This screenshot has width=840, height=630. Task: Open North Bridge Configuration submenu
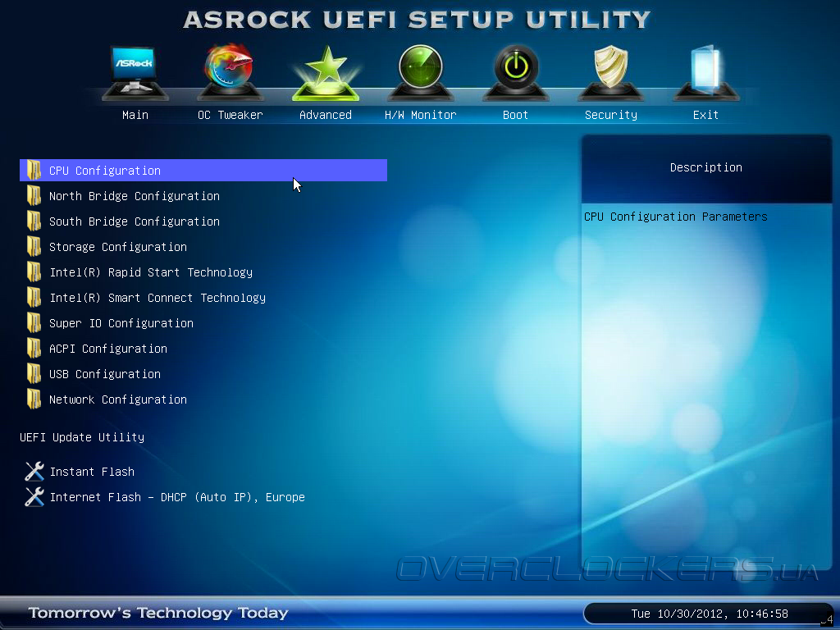point(135,196)
